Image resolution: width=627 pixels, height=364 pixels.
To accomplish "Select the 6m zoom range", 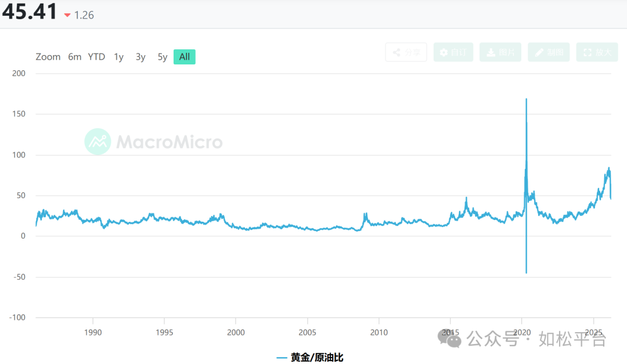I will tap(74, 57).
